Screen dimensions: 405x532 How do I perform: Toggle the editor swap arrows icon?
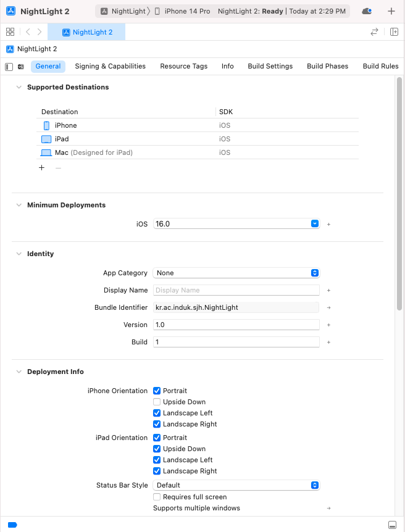click(x=374, y=32)
